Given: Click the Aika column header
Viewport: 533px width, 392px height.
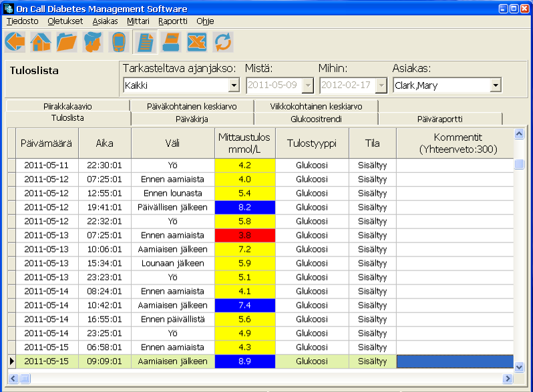Looking at the screenshot, I should click(x=104, y=144).
